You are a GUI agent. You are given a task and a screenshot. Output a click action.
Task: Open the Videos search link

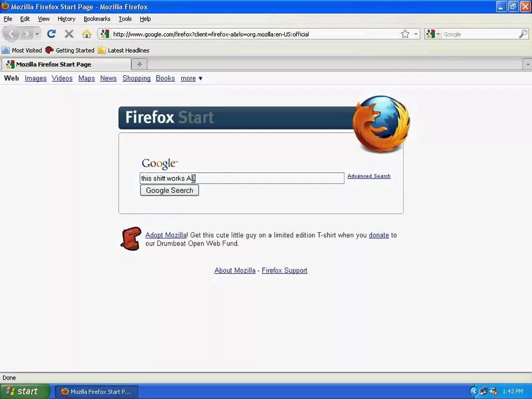click(62, 78)
